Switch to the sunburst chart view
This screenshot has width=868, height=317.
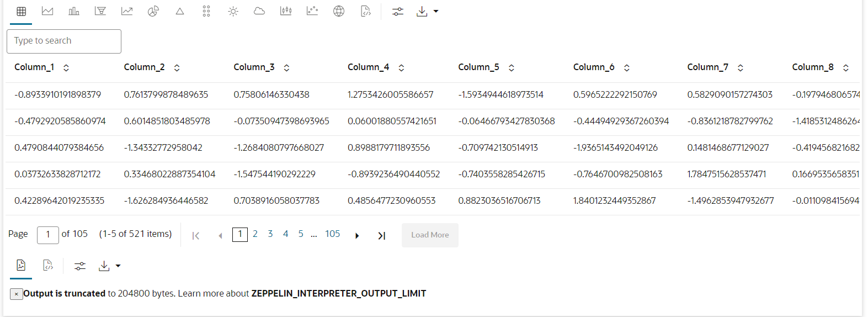(233, 11)
